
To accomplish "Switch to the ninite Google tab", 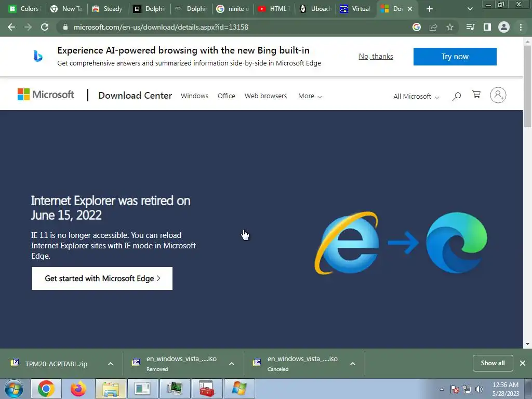I will click(x=233, y=9).
